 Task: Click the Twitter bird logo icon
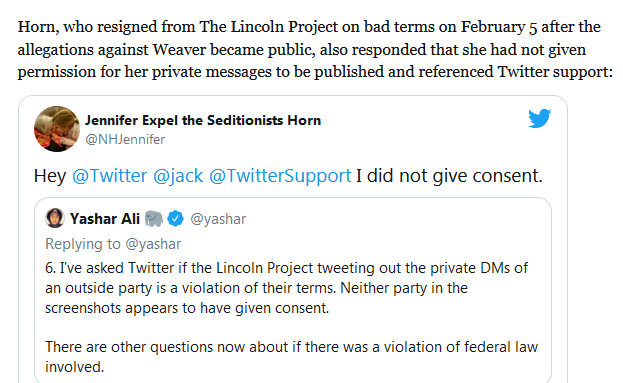[540, 118]
